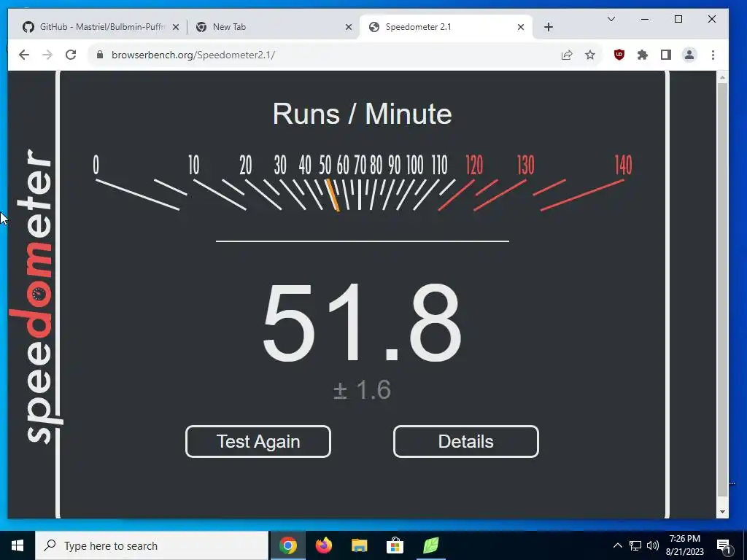Image resolution: width=747 pixels, height=560 pixels.
Task: Open File Explorer from taskbar
Action: pos(359,545)
